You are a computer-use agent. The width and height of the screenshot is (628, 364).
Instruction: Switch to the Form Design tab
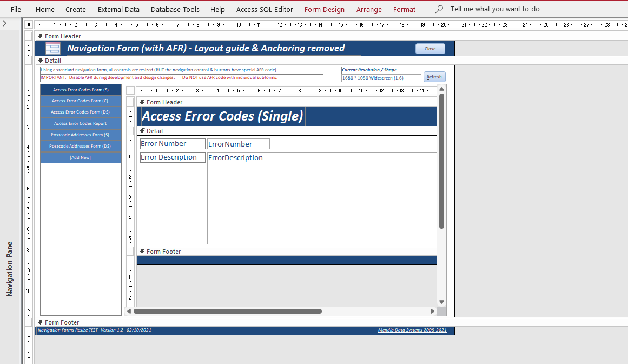coord(325,9)
